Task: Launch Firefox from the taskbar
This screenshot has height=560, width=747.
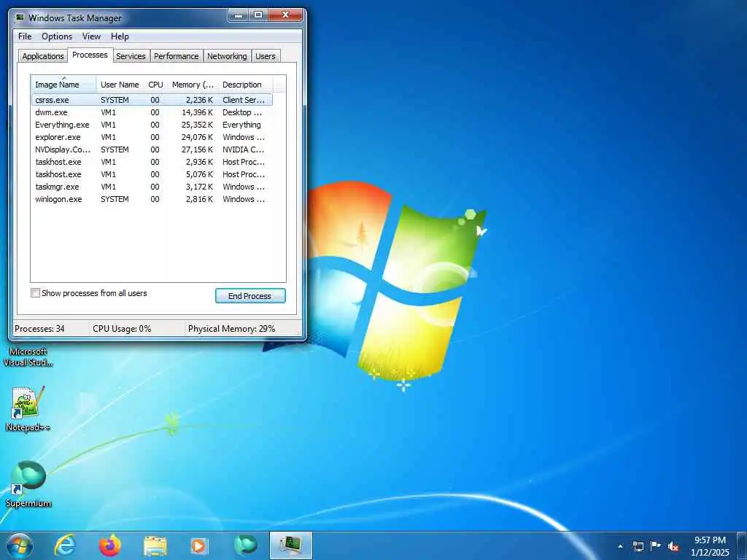Action: (x=110, y=545)
